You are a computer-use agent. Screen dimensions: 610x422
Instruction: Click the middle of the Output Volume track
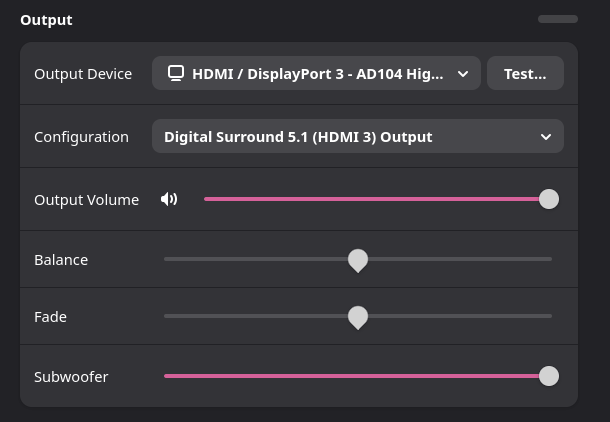(376, 199)
